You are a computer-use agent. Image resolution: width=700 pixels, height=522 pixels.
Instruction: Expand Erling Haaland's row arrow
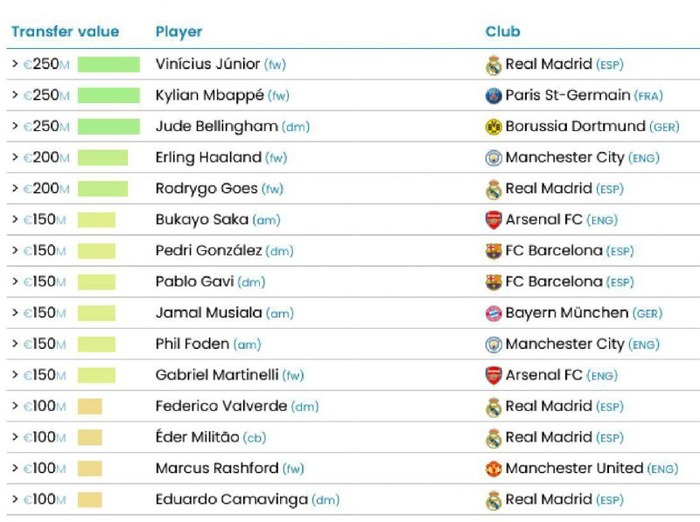15,157
